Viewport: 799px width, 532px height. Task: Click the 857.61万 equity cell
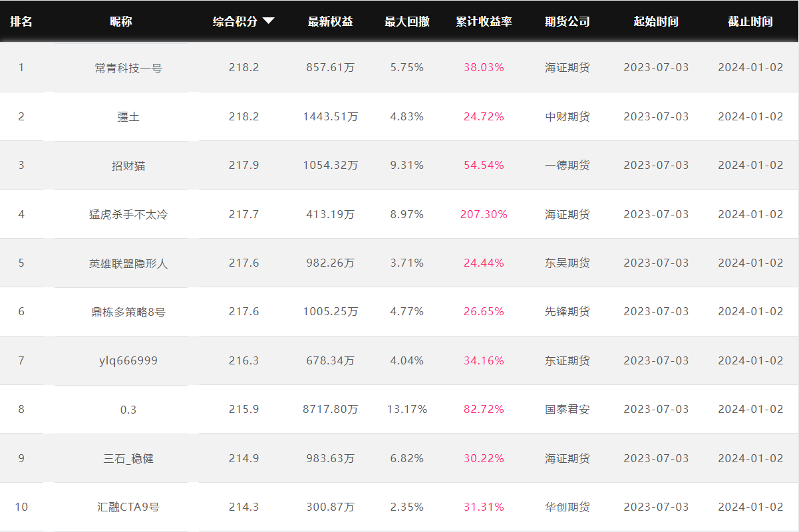[331, 68]
